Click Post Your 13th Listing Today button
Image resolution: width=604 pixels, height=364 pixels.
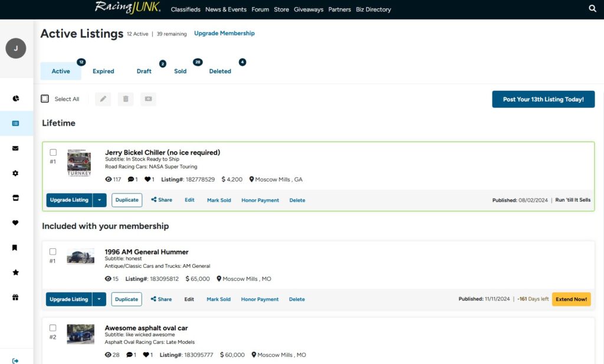click(543, 99)
